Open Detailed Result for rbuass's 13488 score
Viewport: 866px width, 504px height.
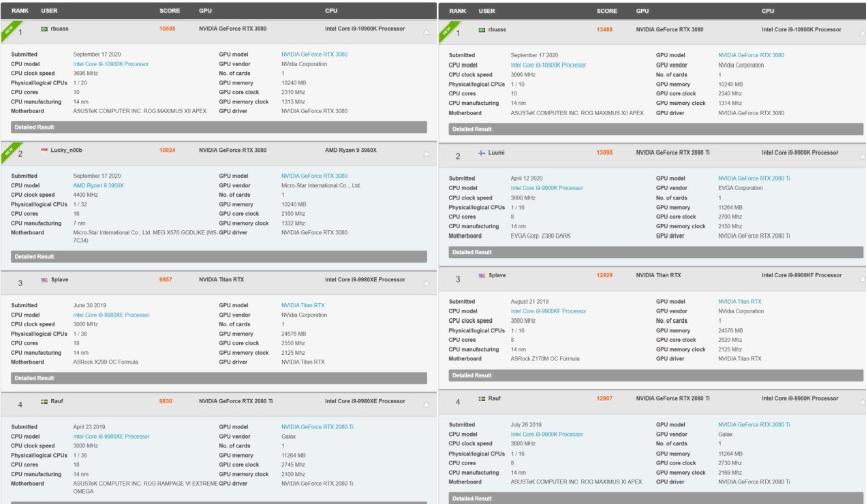pos(655,129)
